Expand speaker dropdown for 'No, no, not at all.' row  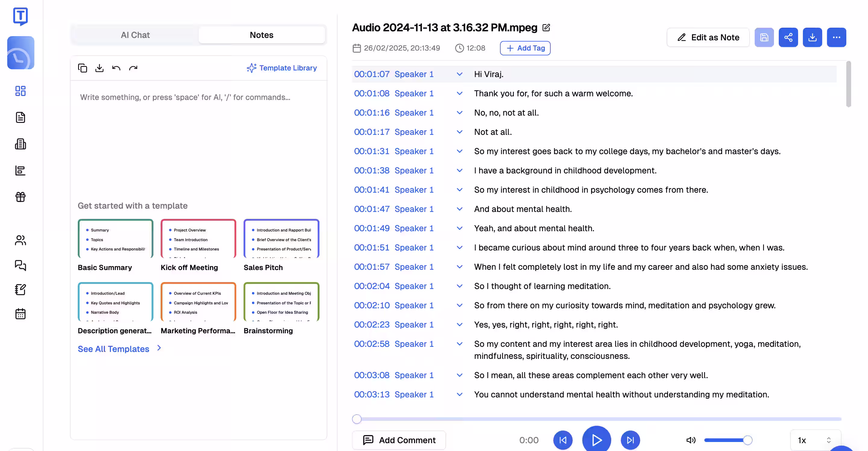point(459,113)
